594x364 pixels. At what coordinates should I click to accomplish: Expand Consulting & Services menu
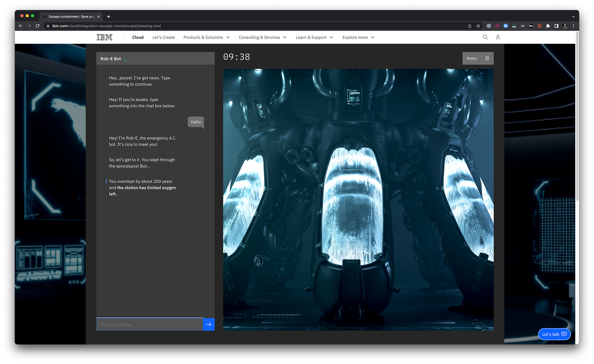click(263, 37)
